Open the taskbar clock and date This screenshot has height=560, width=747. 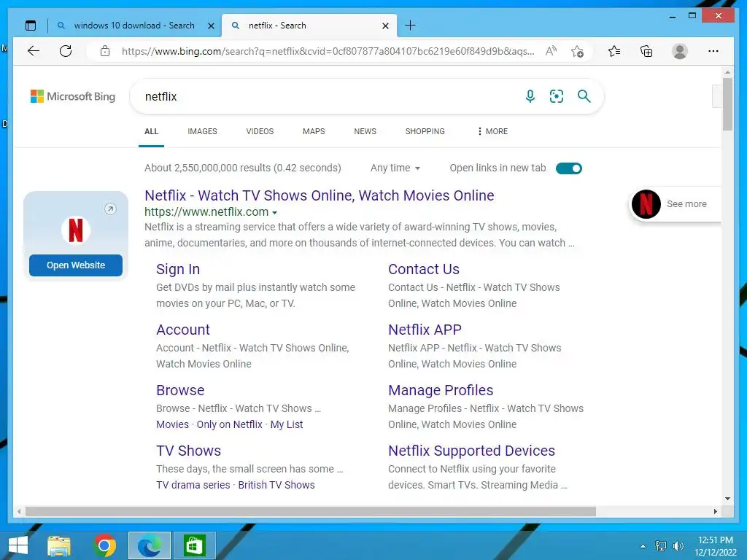pyautogui.click(x=716, y=546)
